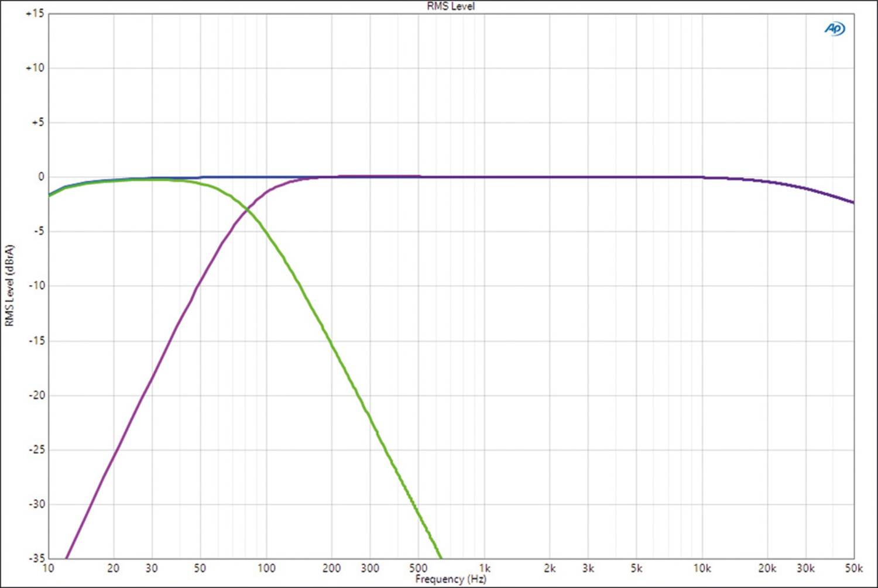Click the 3k frequency tick label
The image size is (878, 588).
point(588,568)
